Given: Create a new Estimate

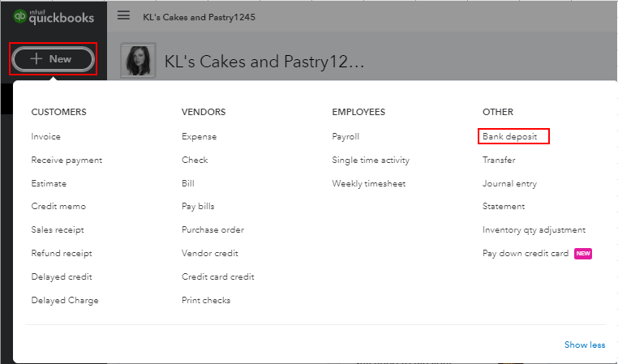Looking at the screenshot, I should pos(49,183).
